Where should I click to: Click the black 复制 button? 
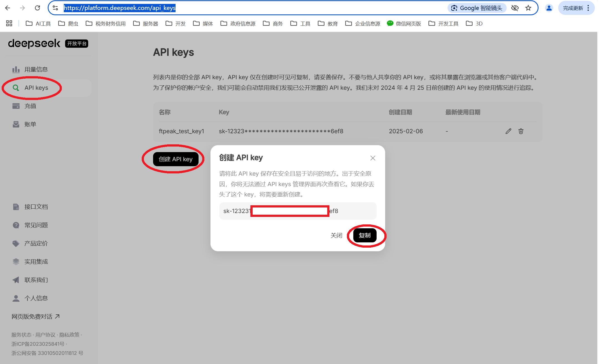click(x=365, y=235)
